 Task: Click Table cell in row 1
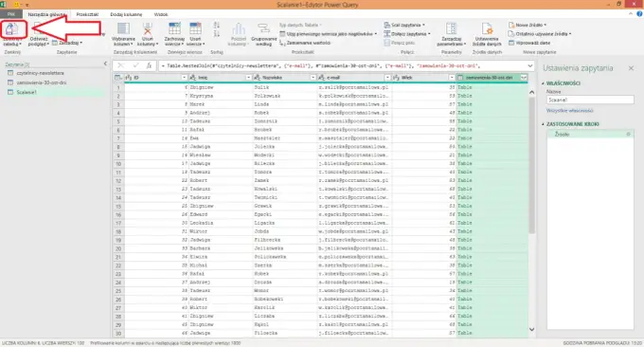click(492, 87)
